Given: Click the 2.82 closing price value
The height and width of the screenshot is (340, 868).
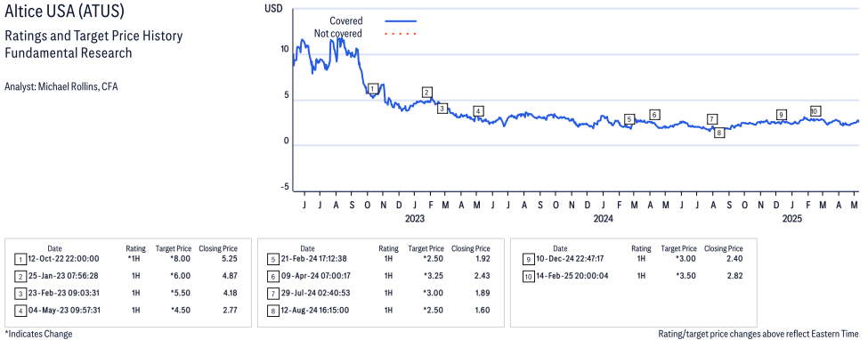Looking at the screenshot, I should [734, 276].
